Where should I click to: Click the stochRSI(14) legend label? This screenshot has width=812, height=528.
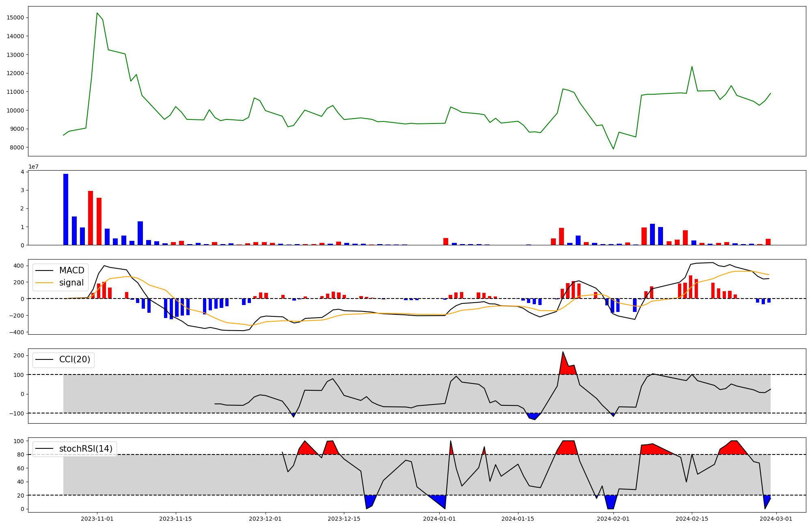click(86, 449)
